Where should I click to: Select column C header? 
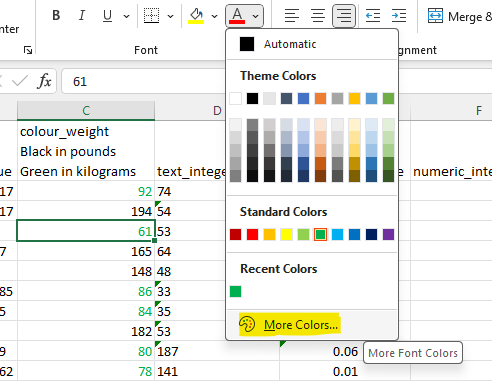point(86,111)
